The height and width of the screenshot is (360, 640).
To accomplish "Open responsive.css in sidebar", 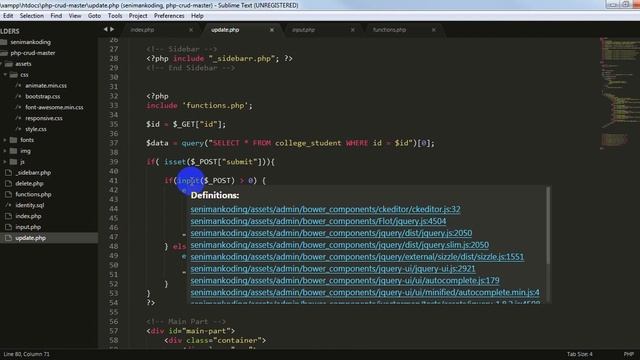I will pos(44,118).
